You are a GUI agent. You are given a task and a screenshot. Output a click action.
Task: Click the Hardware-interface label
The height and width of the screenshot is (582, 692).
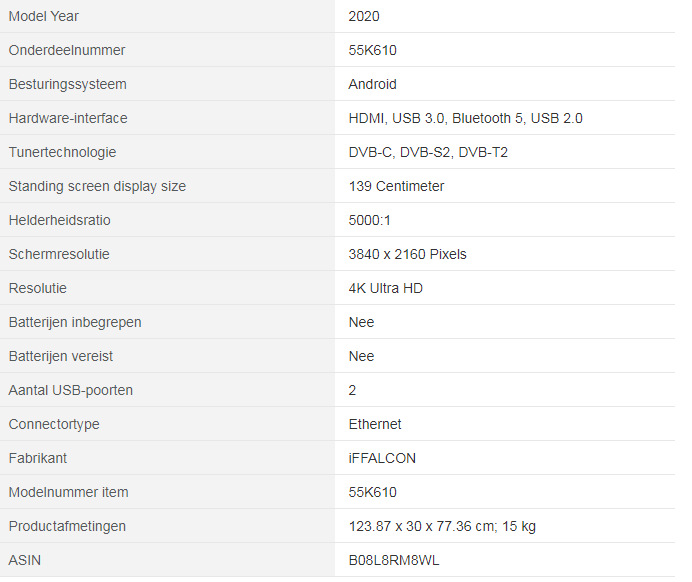point(68,118)
